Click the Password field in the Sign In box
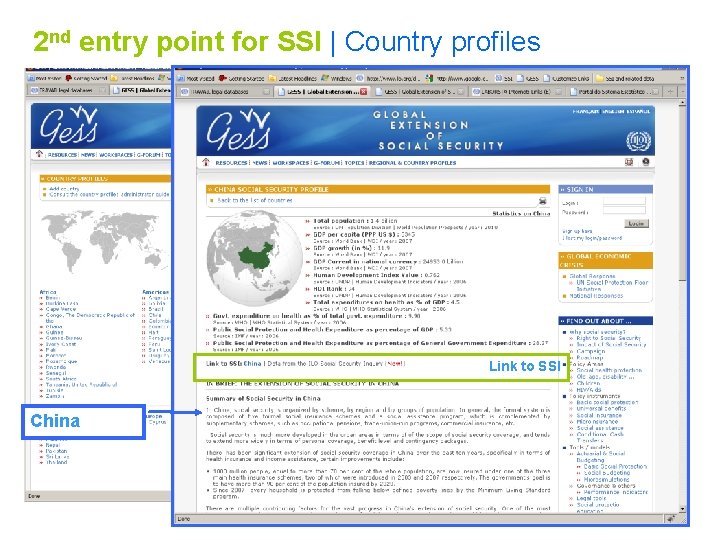 [624, 210]
